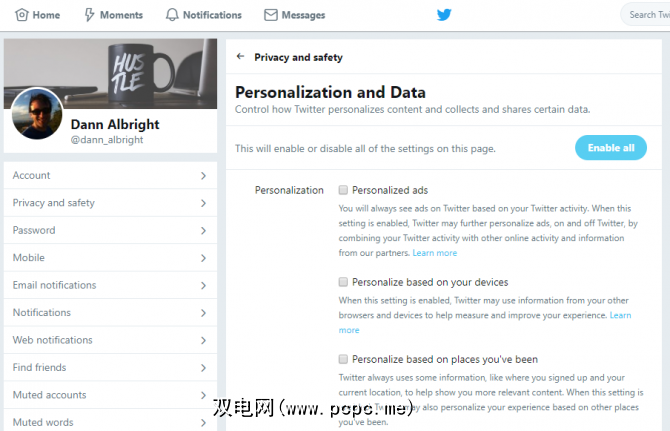The width and height of the screenshot is (670, 431).
Task: Check Personalize based on places you've been
Action: (x=343, y=359)
